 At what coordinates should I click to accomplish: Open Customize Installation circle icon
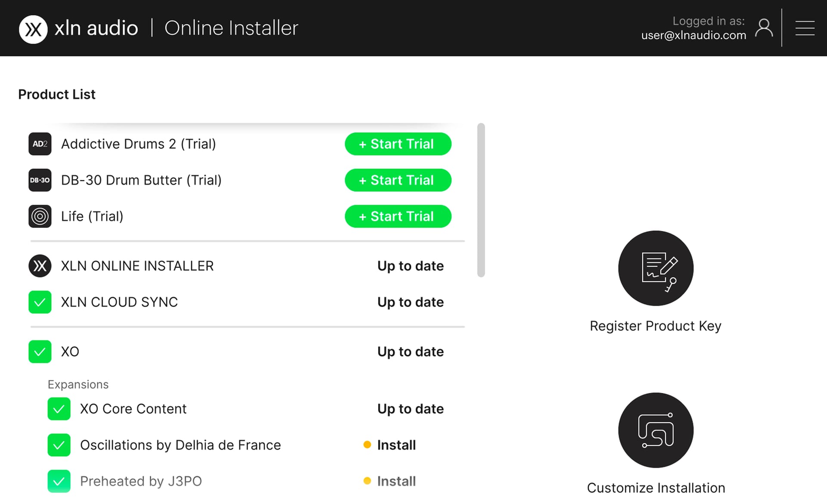pos(656,430)
